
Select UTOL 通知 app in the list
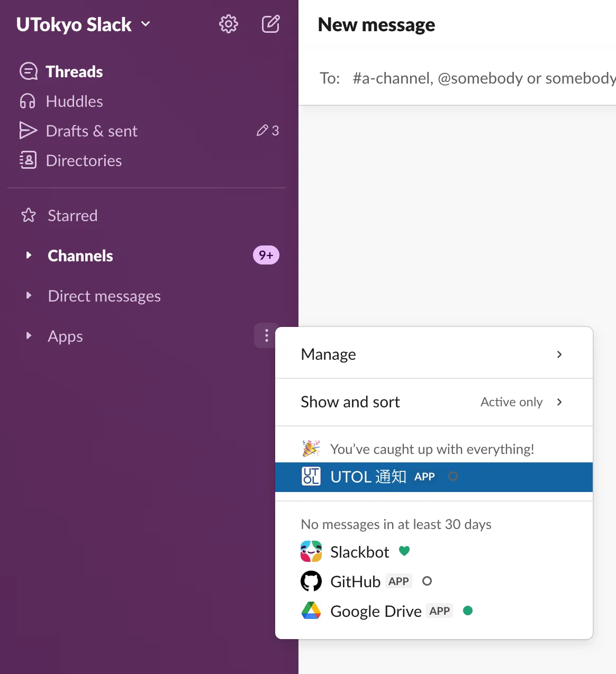[x=368, y=477]
